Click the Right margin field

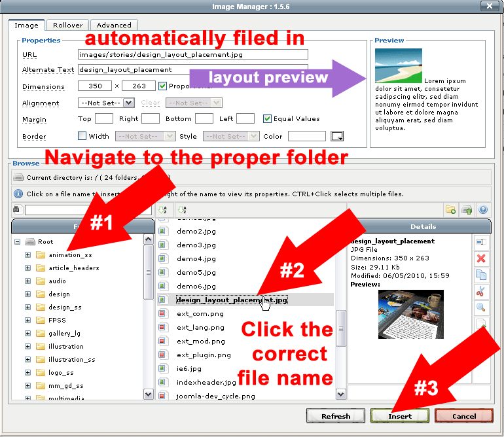tap(151, 118)
